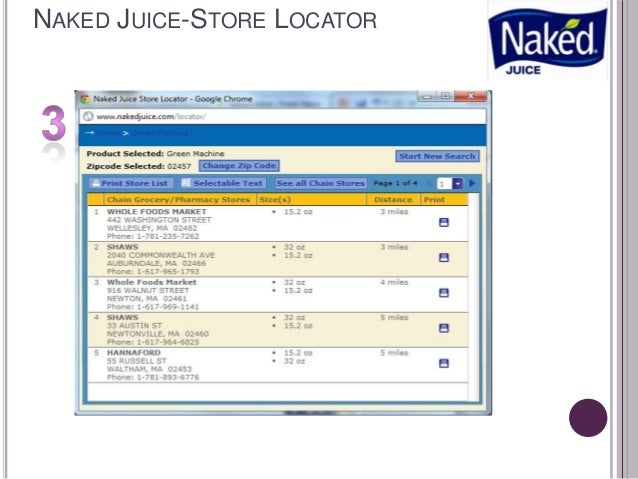This screenshot has height=479, width=638.
Task: Print the Shaws Austin St store entry
Action: click(x=444, y=328)
